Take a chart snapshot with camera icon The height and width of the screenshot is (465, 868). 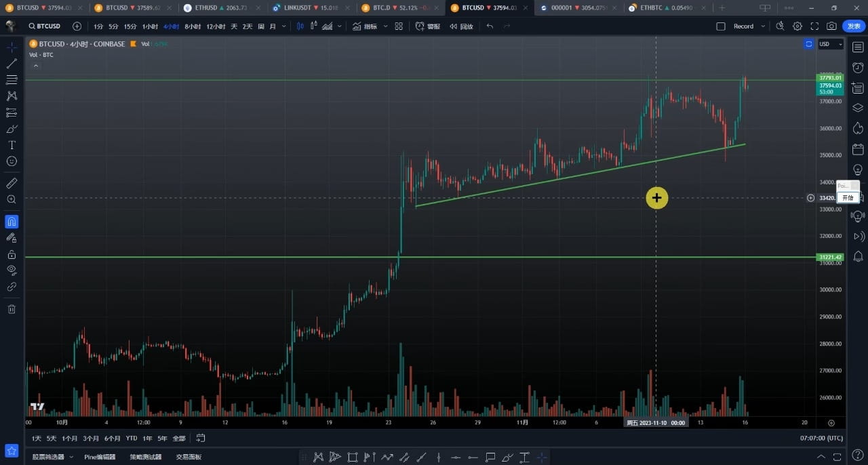point(831,26)
